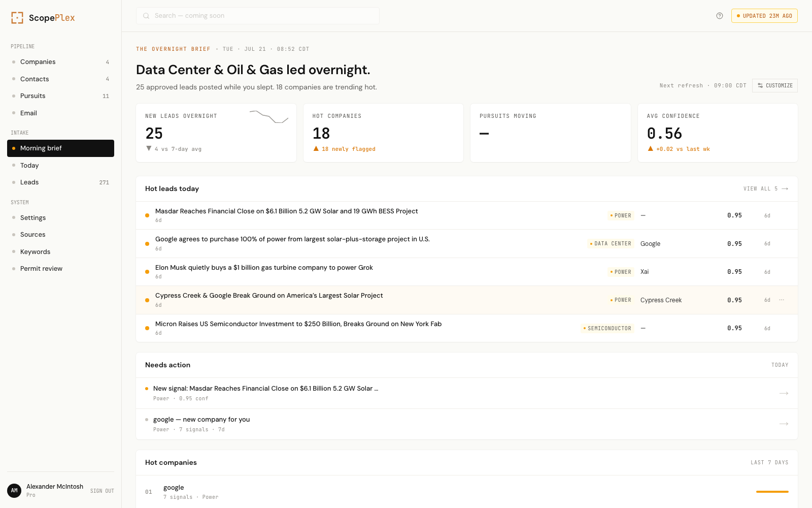Click the DATA CENTER tag
The image size is (812, 508).
click(611, 244)
